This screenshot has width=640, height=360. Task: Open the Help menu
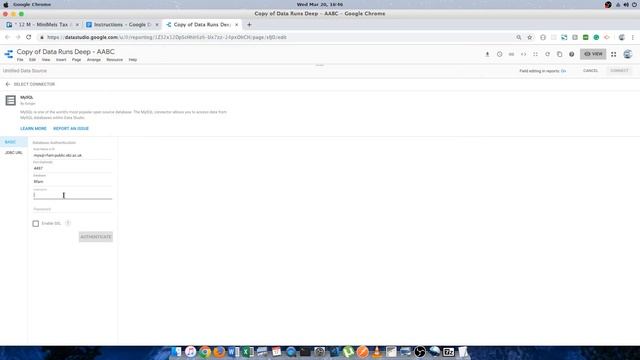coord(133,60)
